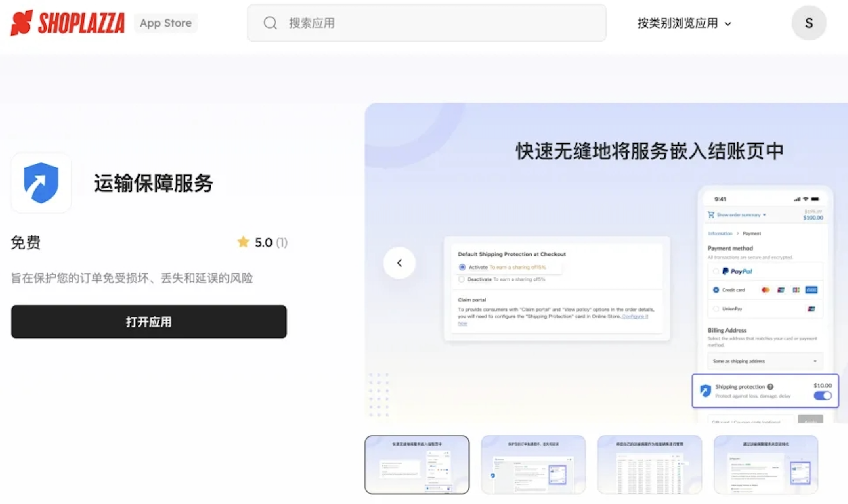Click the Shipping protection help question mark
Screen dimensions: 848x504
pos(770,387)
